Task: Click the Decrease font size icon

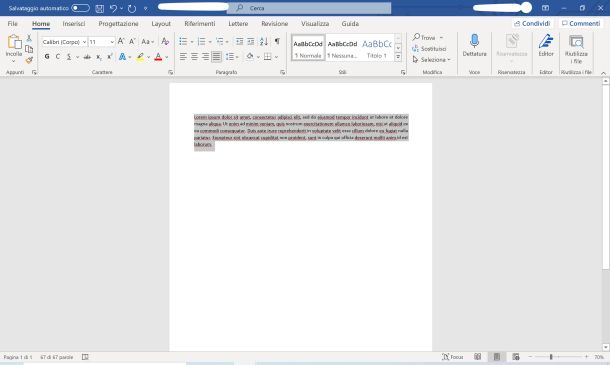Action: coord(132,41)
